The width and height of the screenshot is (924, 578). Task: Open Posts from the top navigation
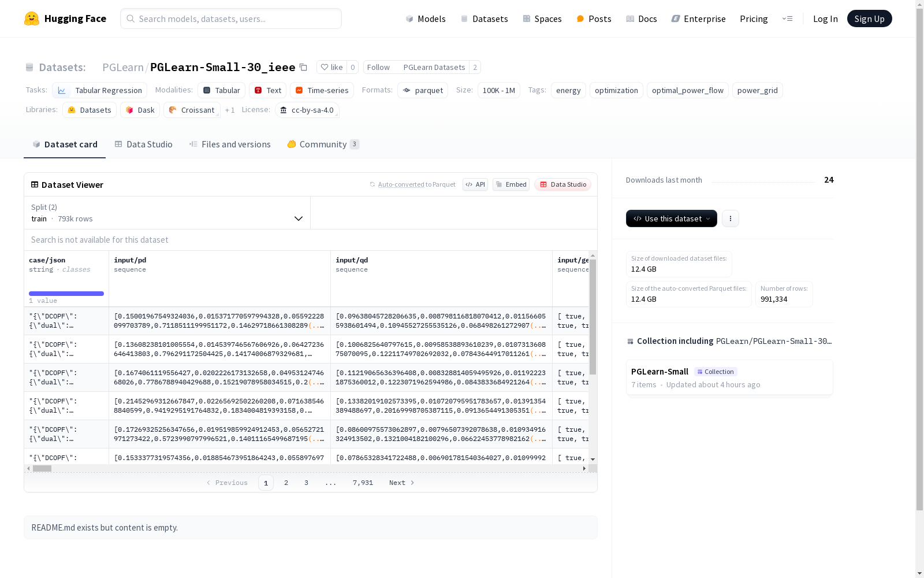[594, 18]
